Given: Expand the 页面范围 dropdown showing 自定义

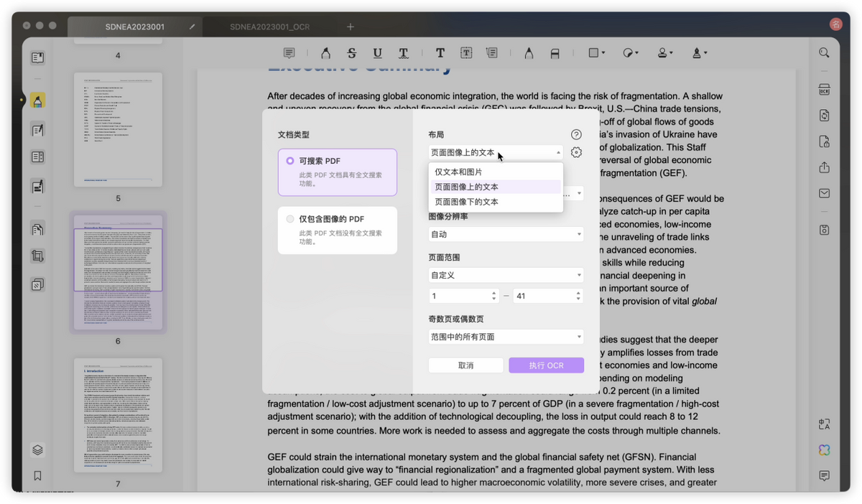Looking at the screenshot, I should point(506,275).
